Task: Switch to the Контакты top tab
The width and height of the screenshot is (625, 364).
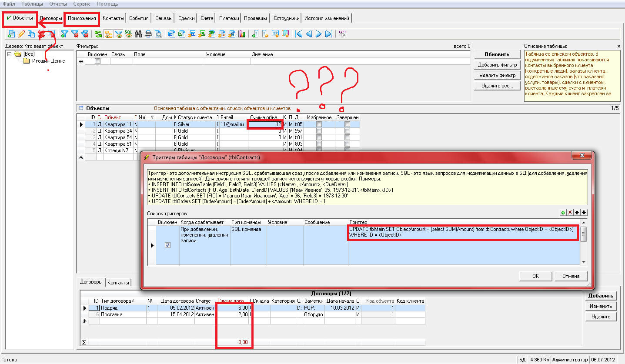Action: click(x=114, y=18)
